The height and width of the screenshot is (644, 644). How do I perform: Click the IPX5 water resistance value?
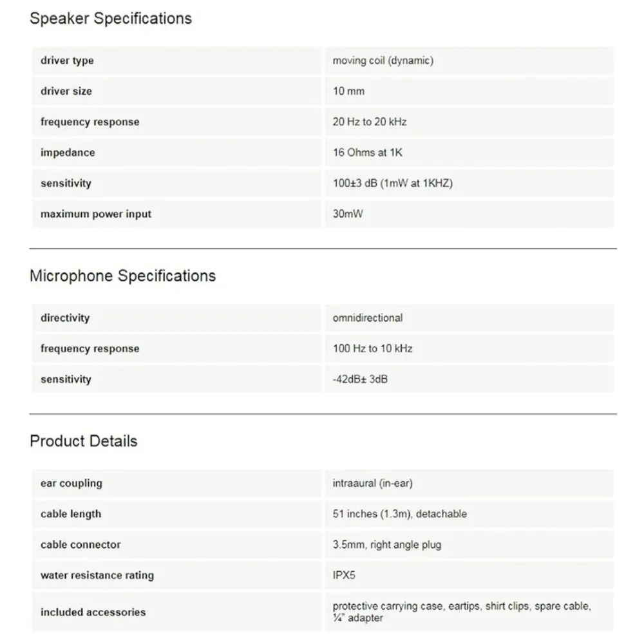coord(344,575)
